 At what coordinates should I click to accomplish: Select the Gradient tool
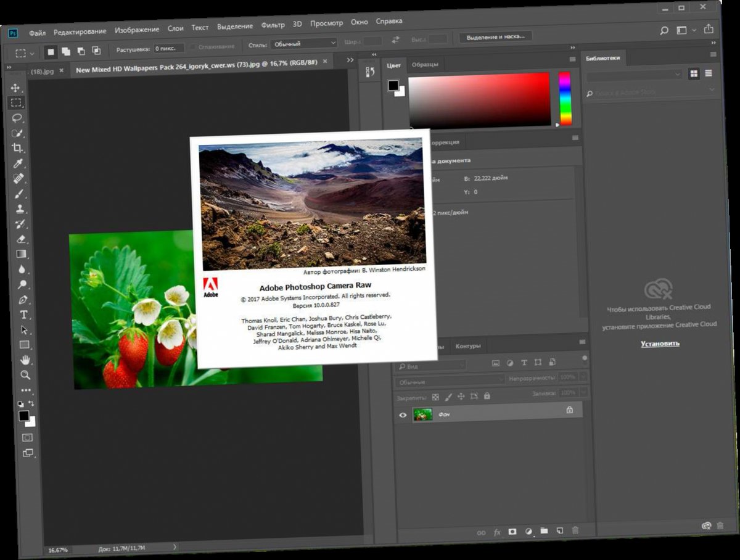coord(22,253)
